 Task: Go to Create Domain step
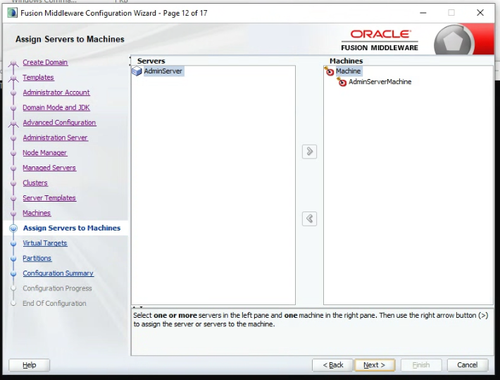(x=45, y=62)
